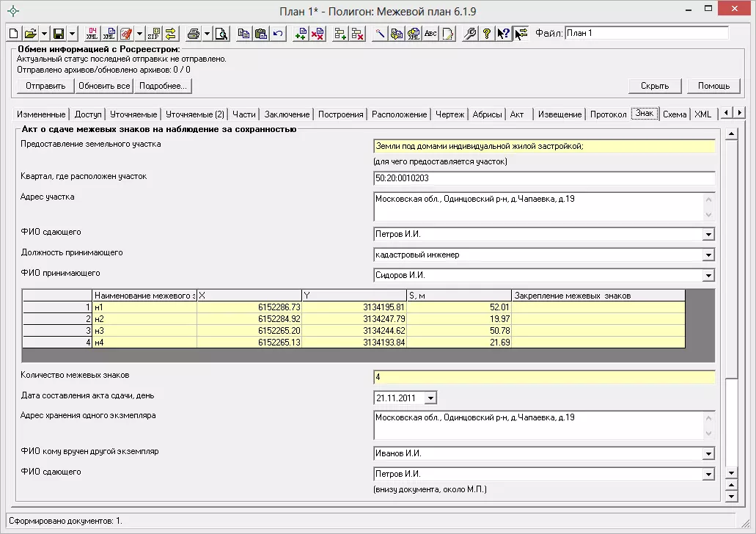The width and height of the screenshot is (756, 534).
Task: Open the 'Схема' tab
Action: click(x=675, y=114)
